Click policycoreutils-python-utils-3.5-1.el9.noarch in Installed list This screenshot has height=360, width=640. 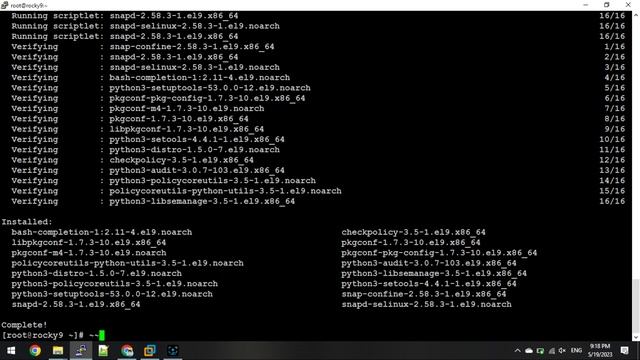[x=127, y=263]
